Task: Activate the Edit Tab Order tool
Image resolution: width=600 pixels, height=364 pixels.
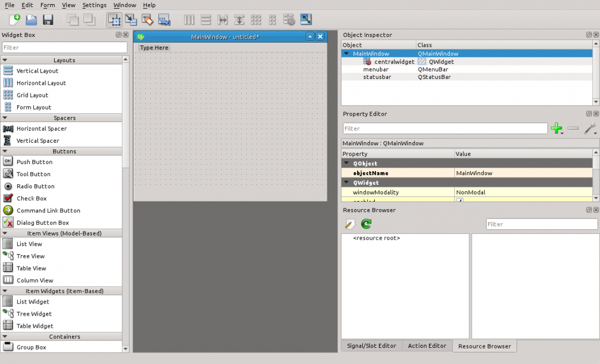Action: click(164, 20)
